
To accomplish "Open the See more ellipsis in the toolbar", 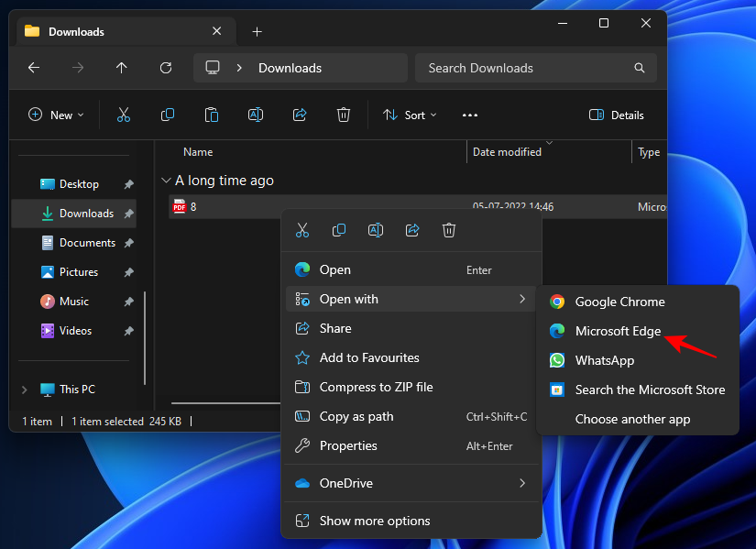I will pos(469,115).
